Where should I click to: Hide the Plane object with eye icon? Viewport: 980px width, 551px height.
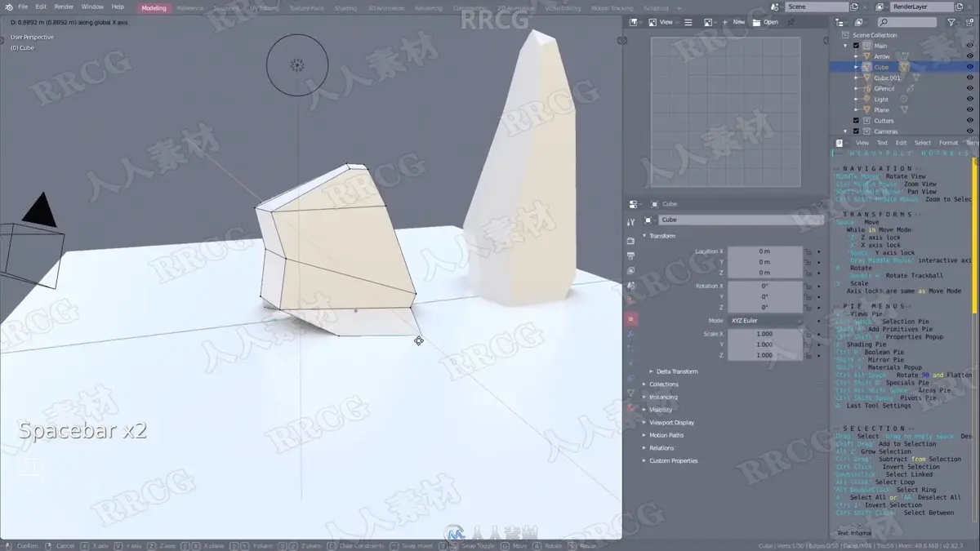(x=970, y=110)
